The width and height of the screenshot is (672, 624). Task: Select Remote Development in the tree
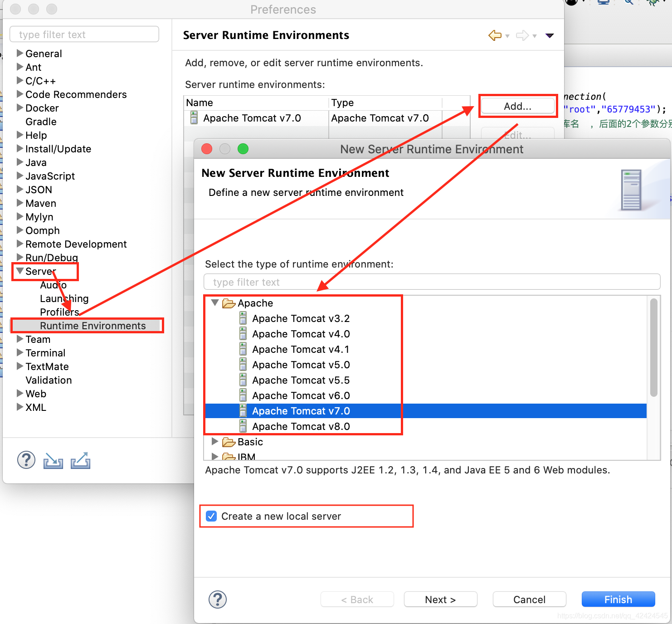pos(76,244)
